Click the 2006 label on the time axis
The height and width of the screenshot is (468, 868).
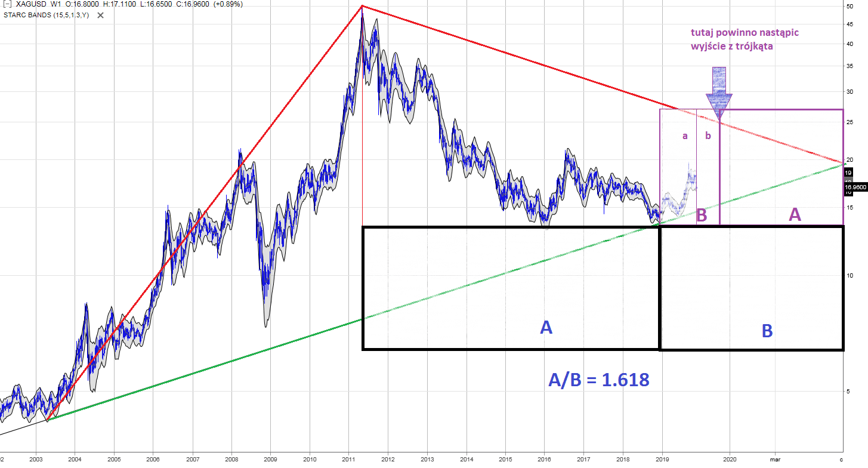tap(153, 460)
